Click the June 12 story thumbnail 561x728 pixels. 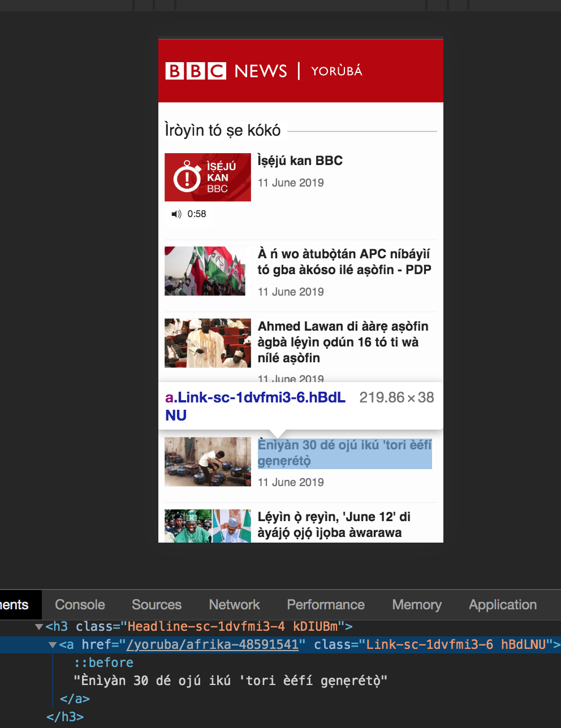point(207,525)
